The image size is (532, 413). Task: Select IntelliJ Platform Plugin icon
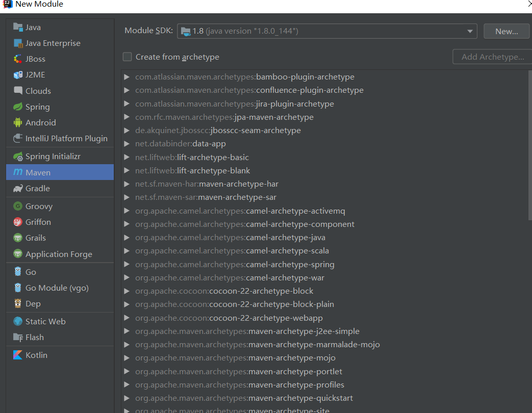18,138
